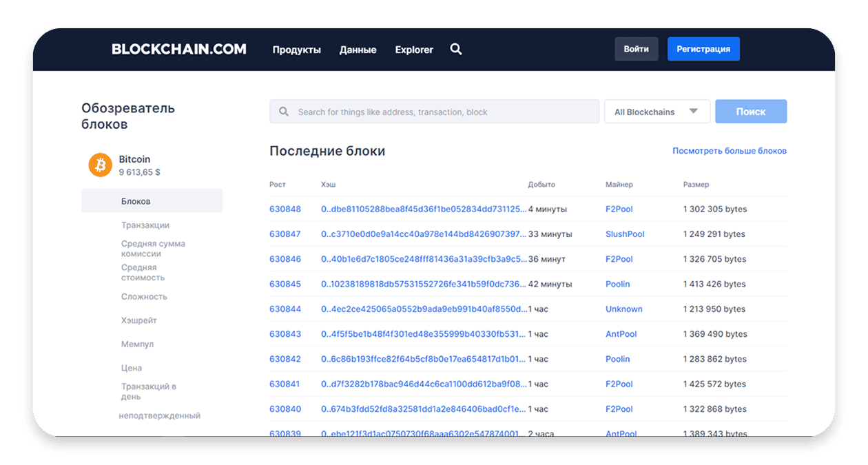Open hash 0..6c86b193ffce82f64b5cf8b0e
The image size is (868, 465).
(424, 359)
